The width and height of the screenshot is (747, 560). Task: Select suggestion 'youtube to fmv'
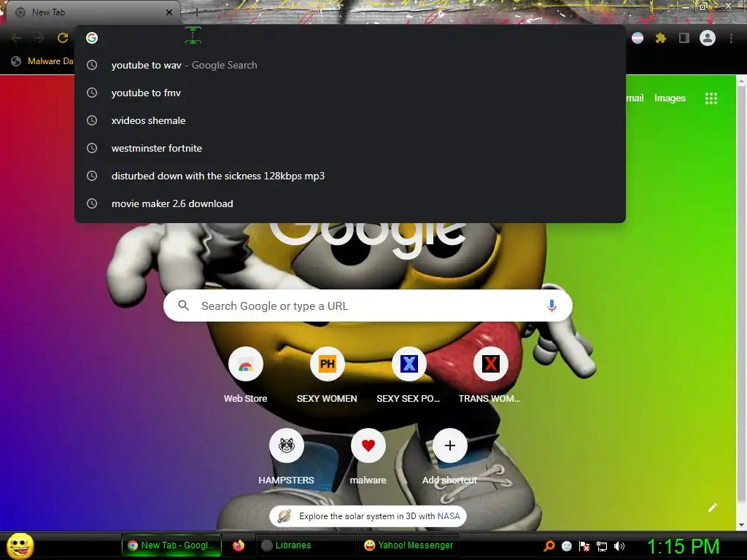point(350,93)
